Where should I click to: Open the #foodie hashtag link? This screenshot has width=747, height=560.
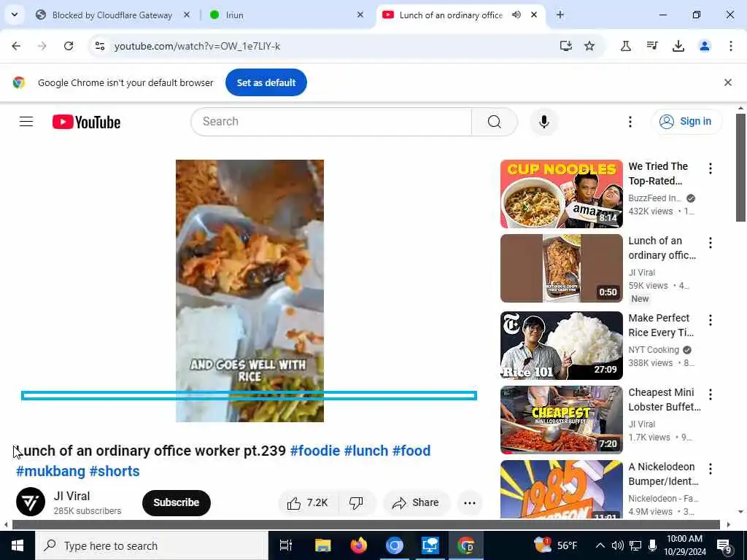[x=315, y=451]
